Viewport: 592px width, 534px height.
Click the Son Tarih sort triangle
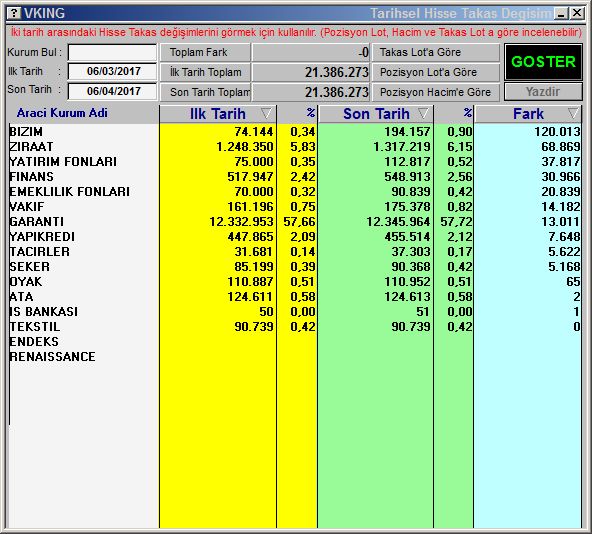click(423, 113)
